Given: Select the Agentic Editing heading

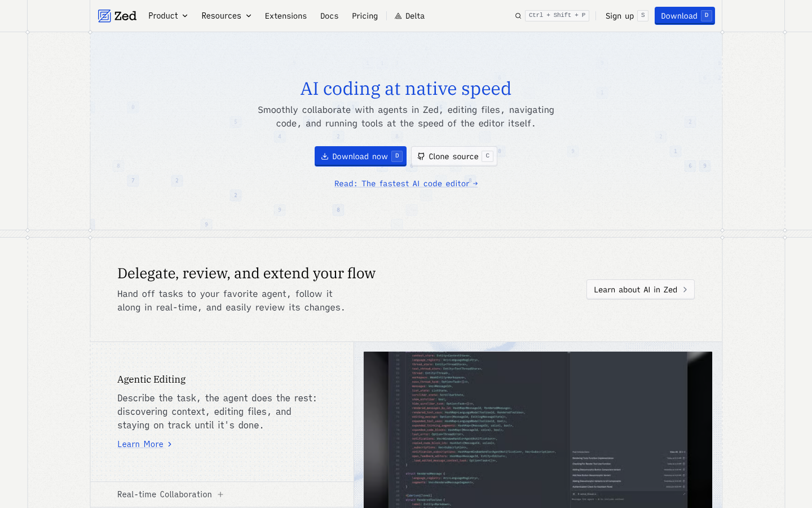Looking at the screenshot, I should 152,379.
